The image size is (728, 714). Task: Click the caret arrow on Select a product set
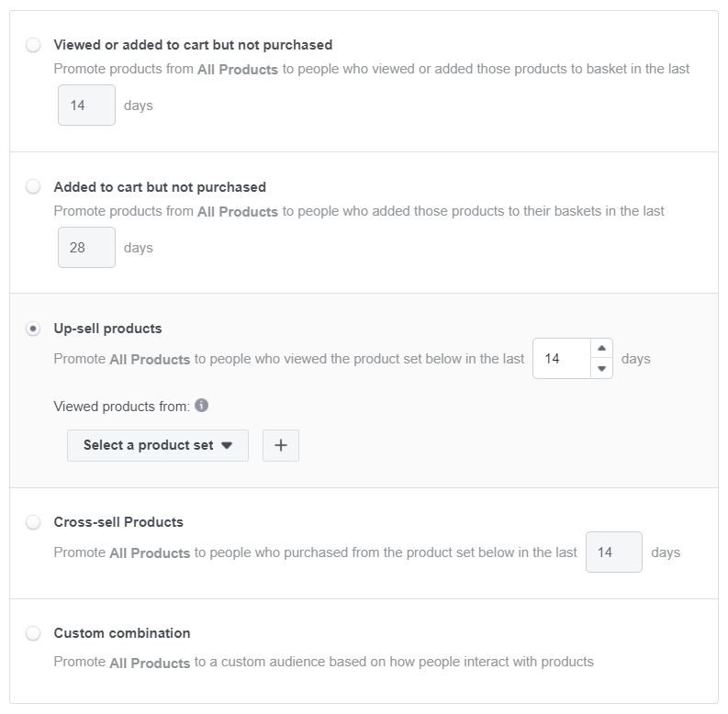tap(227, 445)
